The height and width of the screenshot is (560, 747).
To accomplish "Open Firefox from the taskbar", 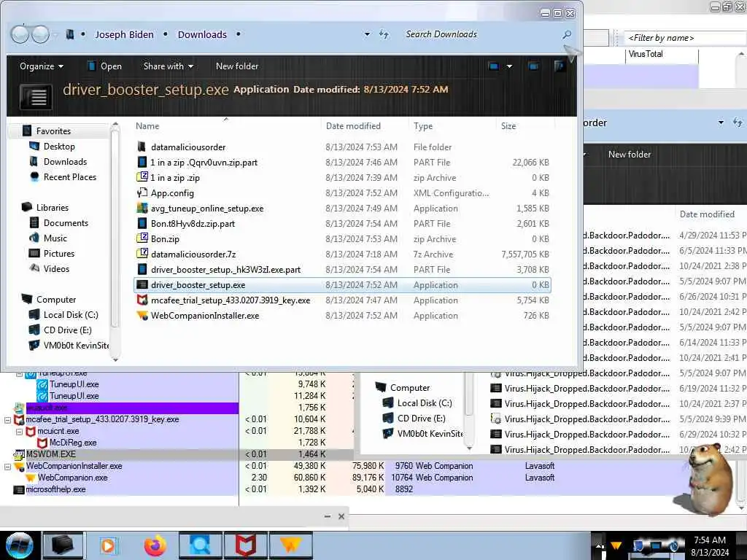I will pos(155,545).
